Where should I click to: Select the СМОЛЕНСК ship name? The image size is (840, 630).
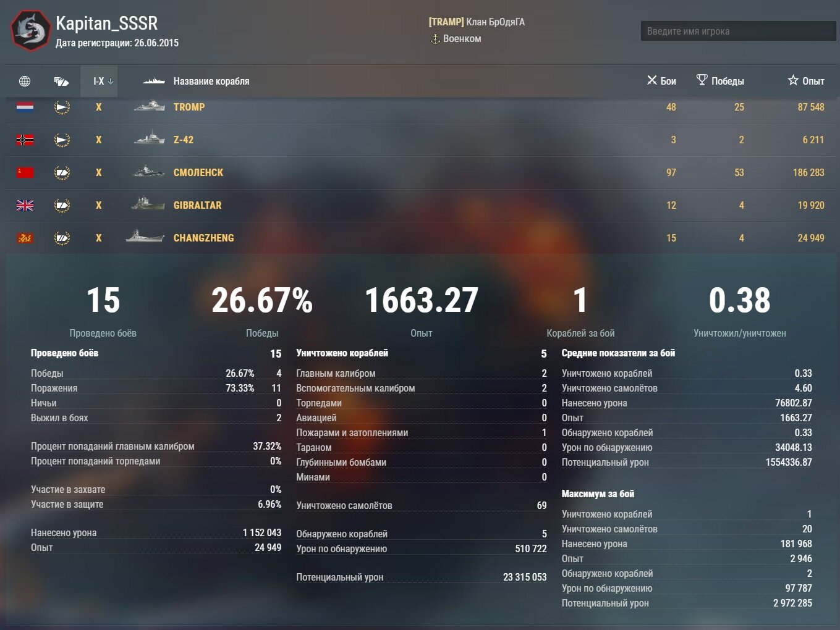[198, 172]
